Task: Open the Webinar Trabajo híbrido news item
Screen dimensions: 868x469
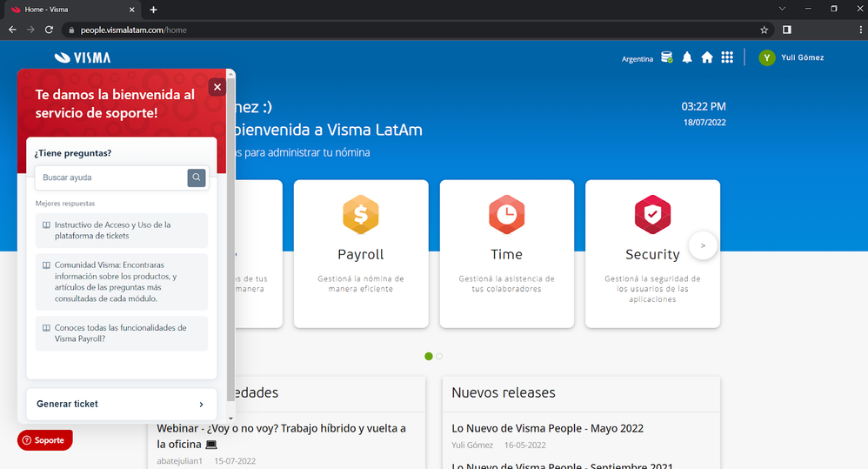Action: pyautogui.click(x=281, y=436)
